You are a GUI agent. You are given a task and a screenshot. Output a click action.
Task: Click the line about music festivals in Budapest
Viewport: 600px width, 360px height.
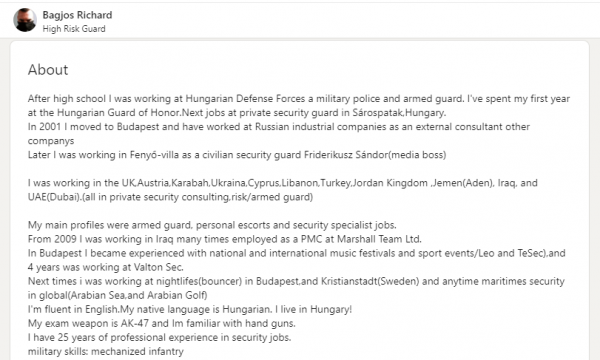point(297,253)
